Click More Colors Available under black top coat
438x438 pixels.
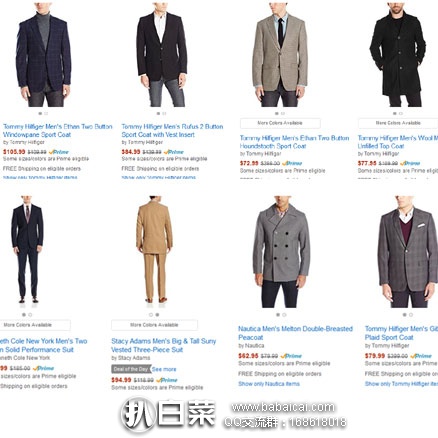(x=398, y=123)
